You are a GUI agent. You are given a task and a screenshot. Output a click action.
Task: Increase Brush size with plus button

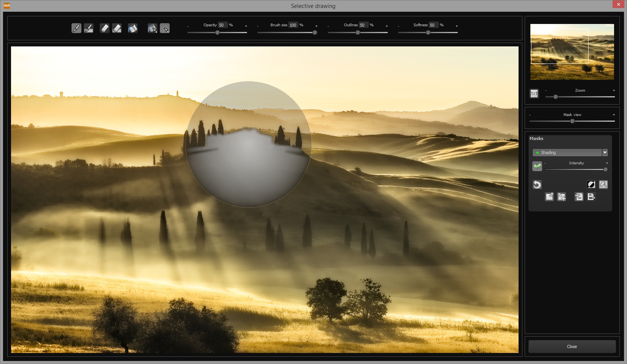click(316, 26)
